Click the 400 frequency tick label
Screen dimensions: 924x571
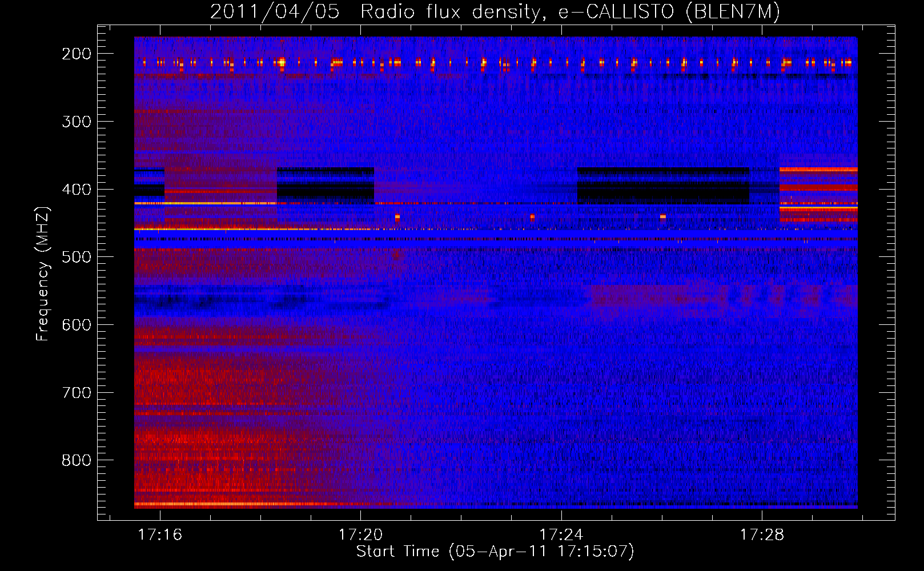(x=77, y=190)
